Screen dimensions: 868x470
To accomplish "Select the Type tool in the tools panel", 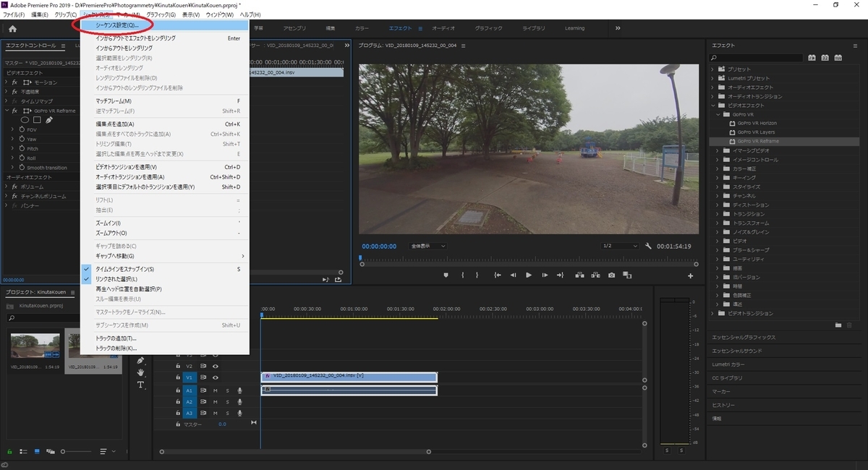I will click(x=141, y=385).
